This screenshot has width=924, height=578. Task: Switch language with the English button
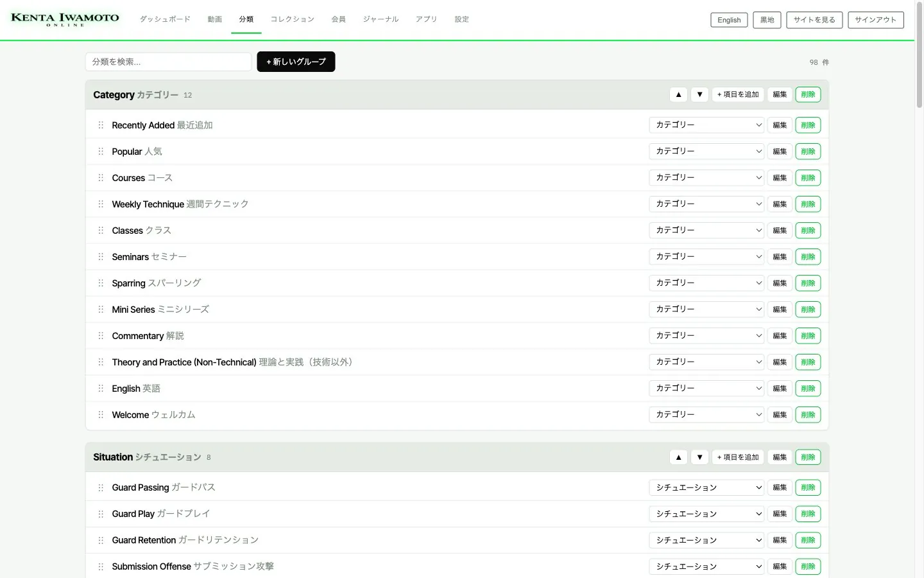click(729, 20)
